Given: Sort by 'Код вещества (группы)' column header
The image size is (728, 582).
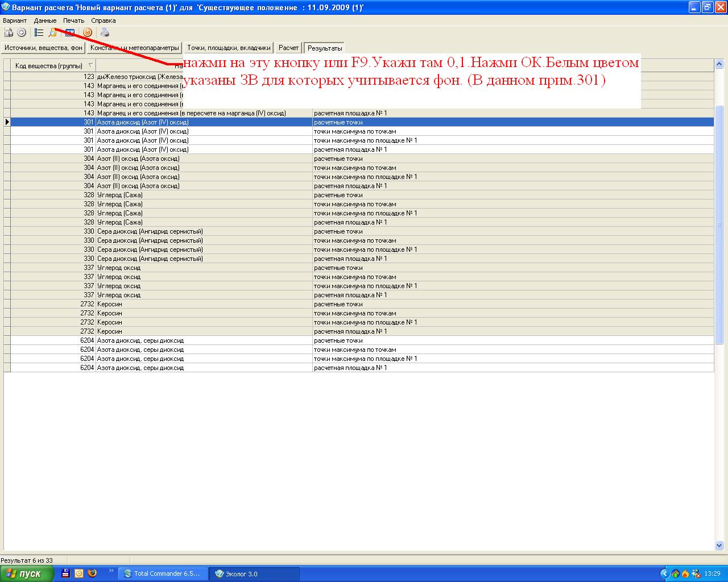Looking at the screenshot, I should pyautogui.click(x=50, y=66).
